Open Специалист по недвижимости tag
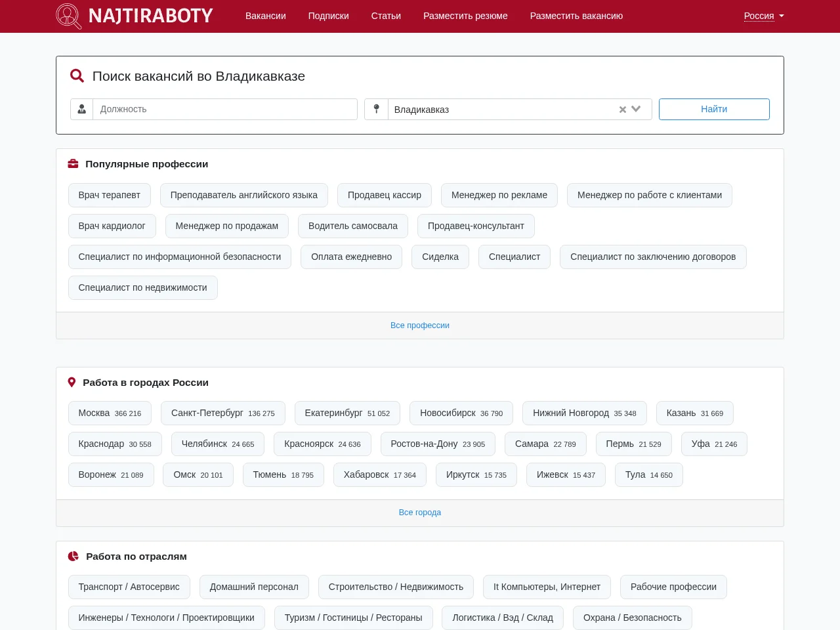This screenshot has height=630, width=840. coord(143,287)
